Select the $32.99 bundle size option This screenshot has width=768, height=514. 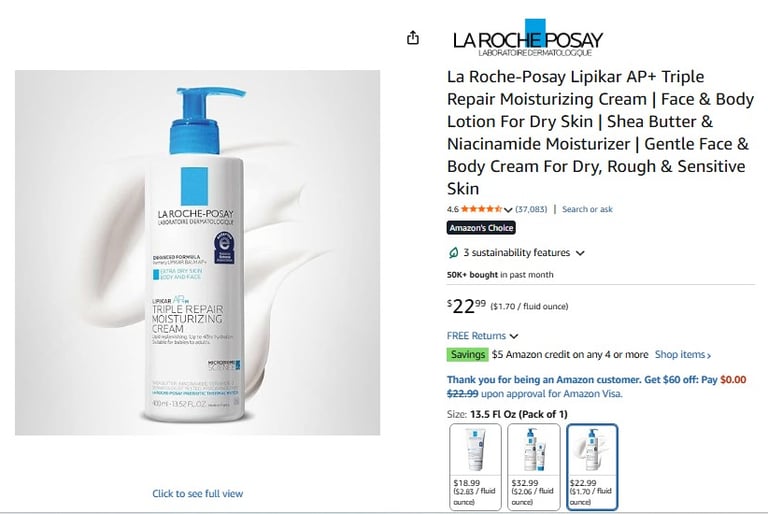(x=533, y=467)
